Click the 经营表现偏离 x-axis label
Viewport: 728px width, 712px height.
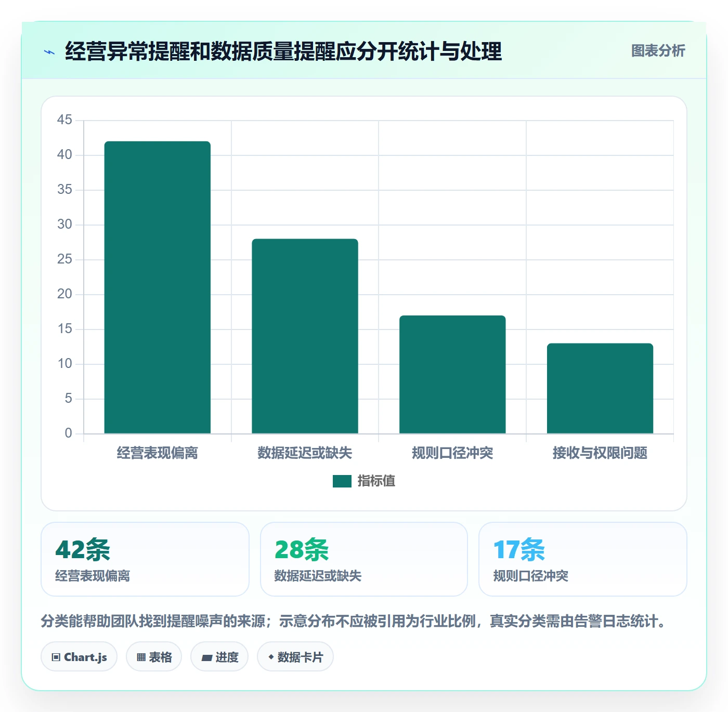click(158, 453)
